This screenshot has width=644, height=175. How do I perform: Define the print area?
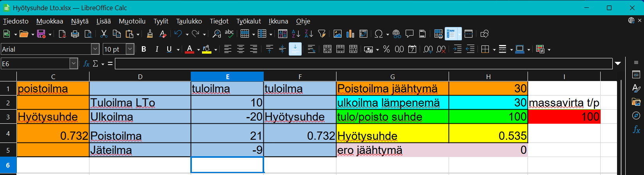point(438,34)
